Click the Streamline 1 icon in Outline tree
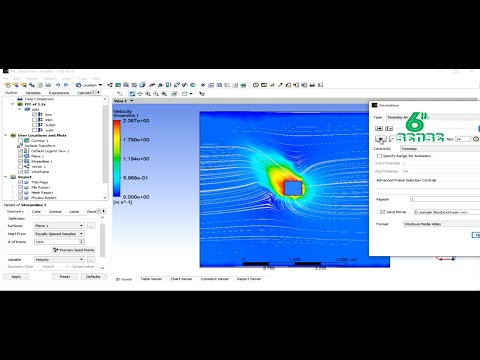Screen dimensions: 480x360 coord(27,161)
